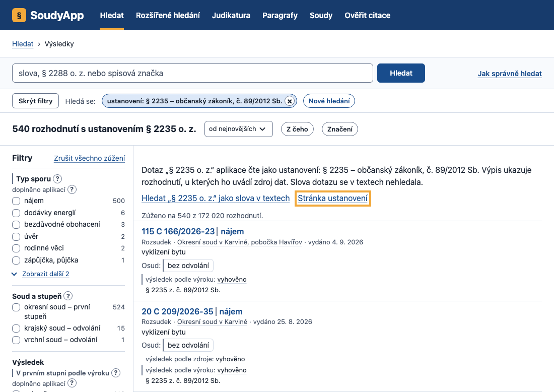Open help icon next to Soud a stupeň
Screen dimensions: 554x392
click(x=68, y=296)
